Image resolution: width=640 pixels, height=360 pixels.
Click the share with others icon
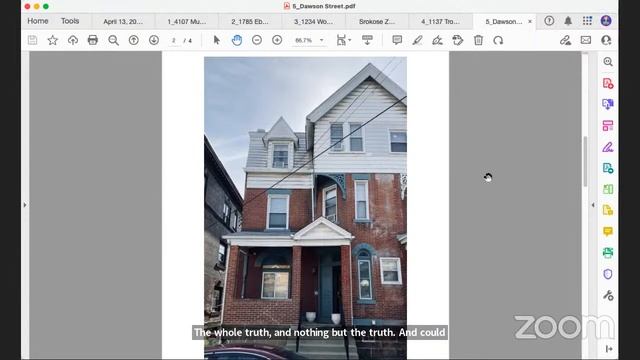[606, 40]
